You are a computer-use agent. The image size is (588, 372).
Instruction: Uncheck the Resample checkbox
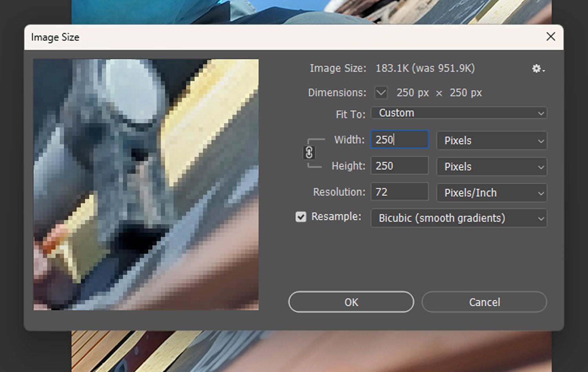(x=301, y=217)
